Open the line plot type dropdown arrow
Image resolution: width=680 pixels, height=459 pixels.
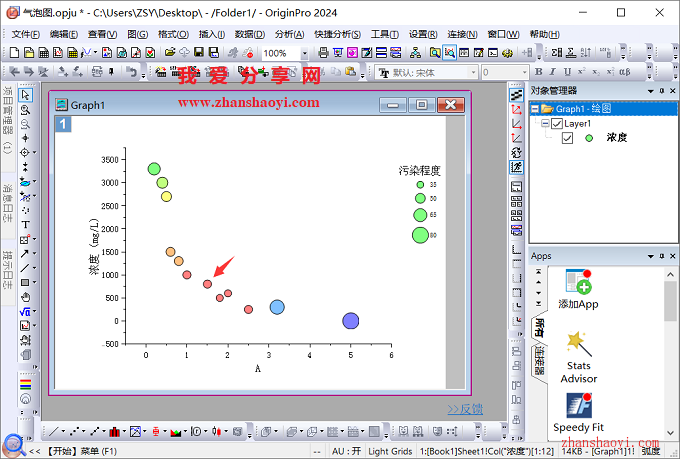(x=63, y=431)
